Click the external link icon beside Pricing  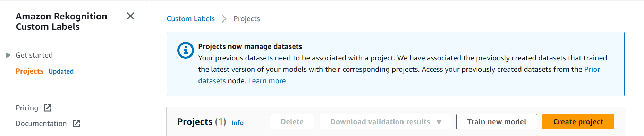[x=48, y=108]
